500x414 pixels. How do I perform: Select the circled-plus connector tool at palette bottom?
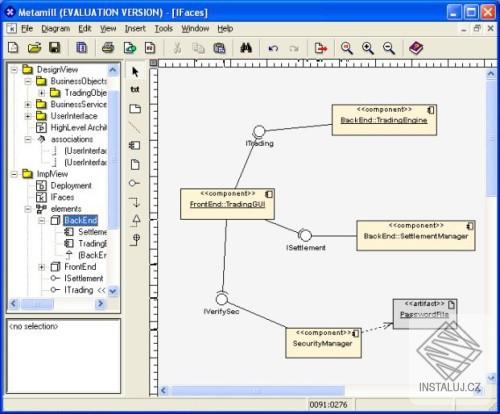(x=135, y=239)
